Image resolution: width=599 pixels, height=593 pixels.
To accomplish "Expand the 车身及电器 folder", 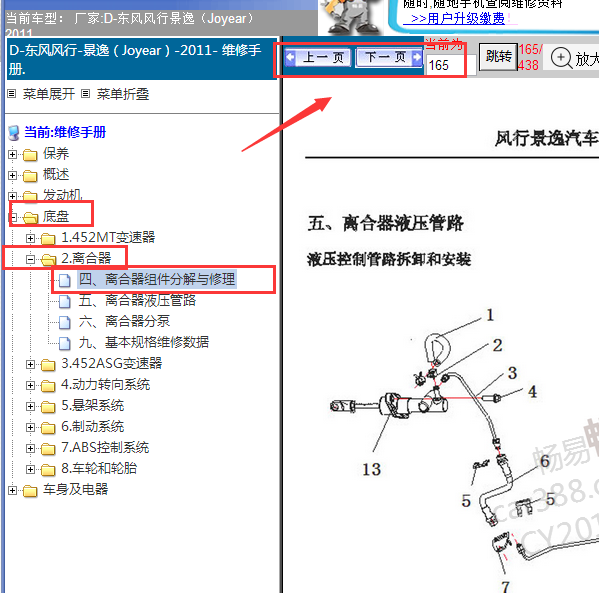I will coord(12,490).
